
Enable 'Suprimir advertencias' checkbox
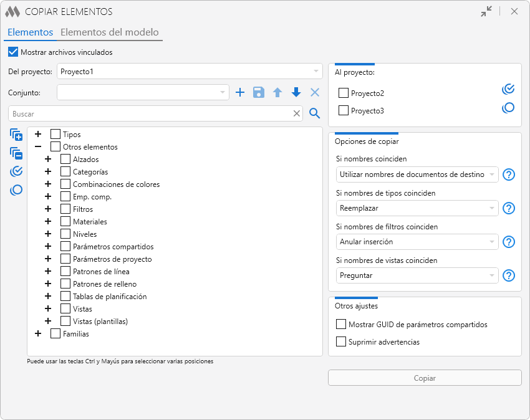[341, 341]
